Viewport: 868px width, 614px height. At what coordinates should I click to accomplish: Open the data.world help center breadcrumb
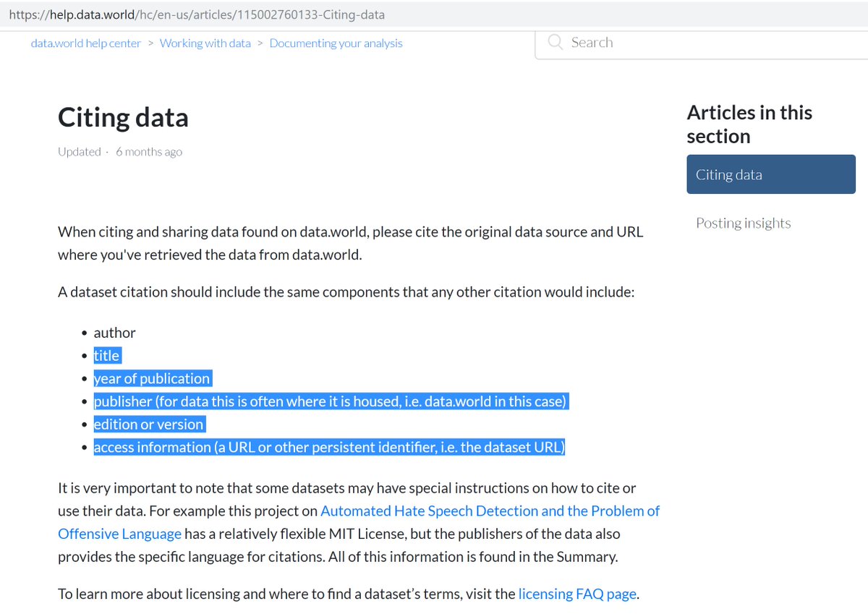tap(86, 43)
